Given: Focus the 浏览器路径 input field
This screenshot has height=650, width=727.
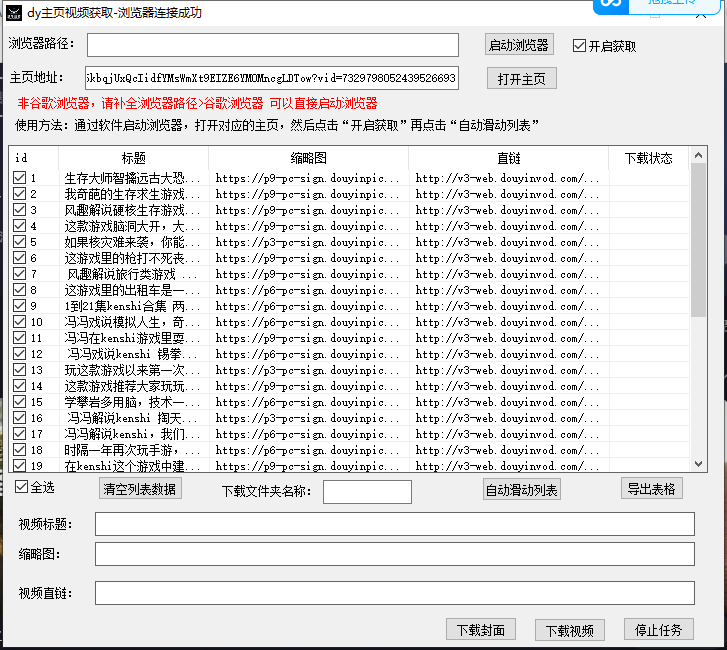Looking at the screenshot, I should click(272, 45).
